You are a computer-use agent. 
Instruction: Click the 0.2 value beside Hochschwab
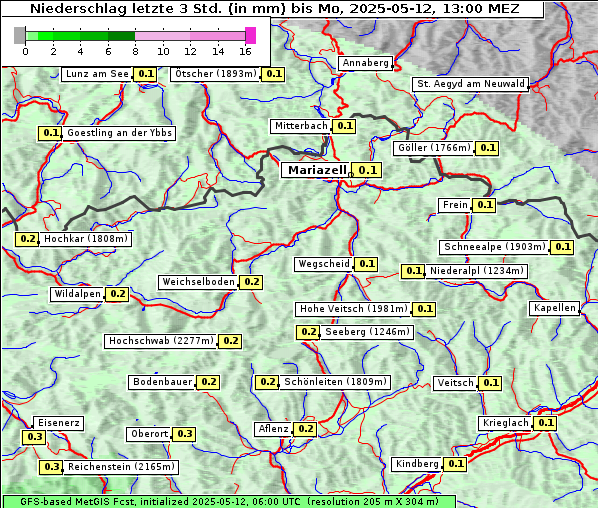[x=231, y=341]
